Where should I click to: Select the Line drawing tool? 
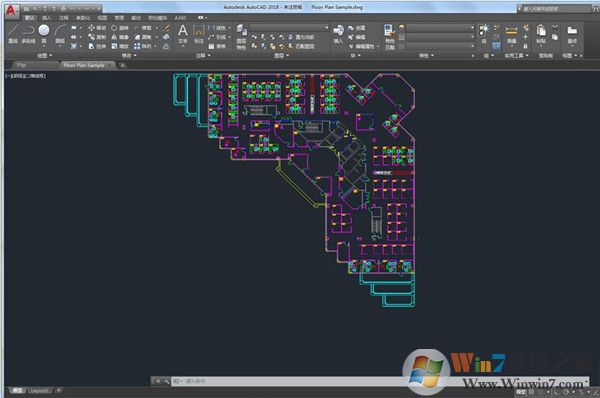click(x=13, y=34)
